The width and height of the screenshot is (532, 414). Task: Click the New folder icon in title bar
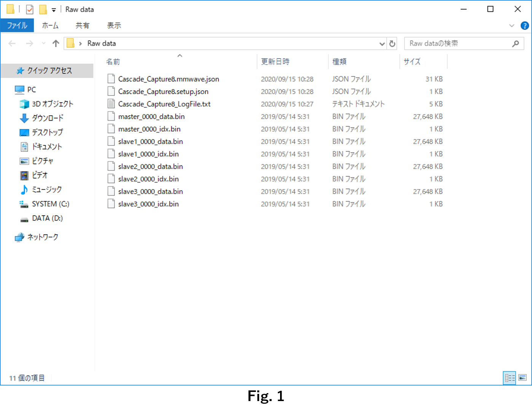(43, 9)
